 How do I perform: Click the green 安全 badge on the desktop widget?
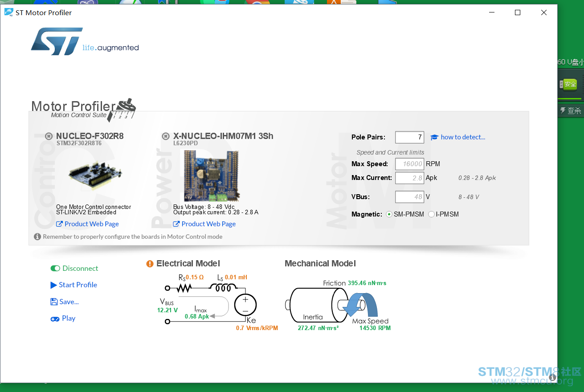coord(570,84)
